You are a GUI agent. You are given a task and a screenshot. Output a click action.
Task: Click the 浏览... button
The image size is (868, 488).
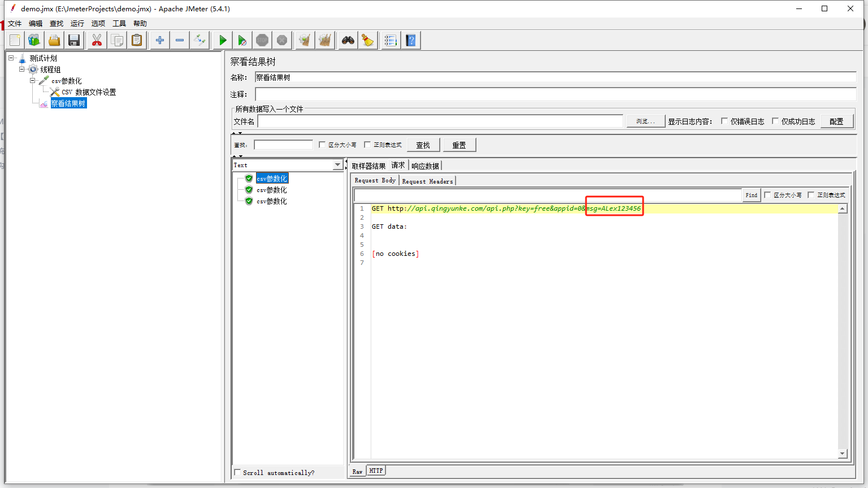645,121
